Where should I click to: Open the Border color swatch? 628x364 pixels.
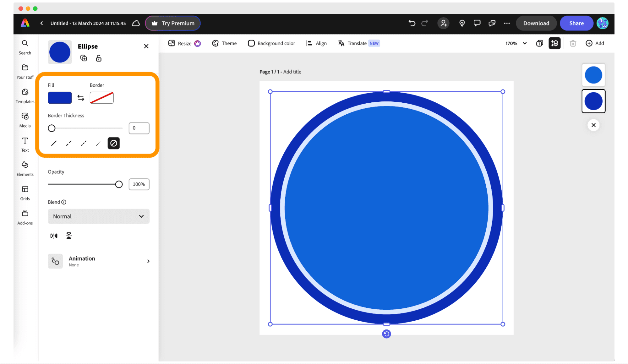coord(101,98)
